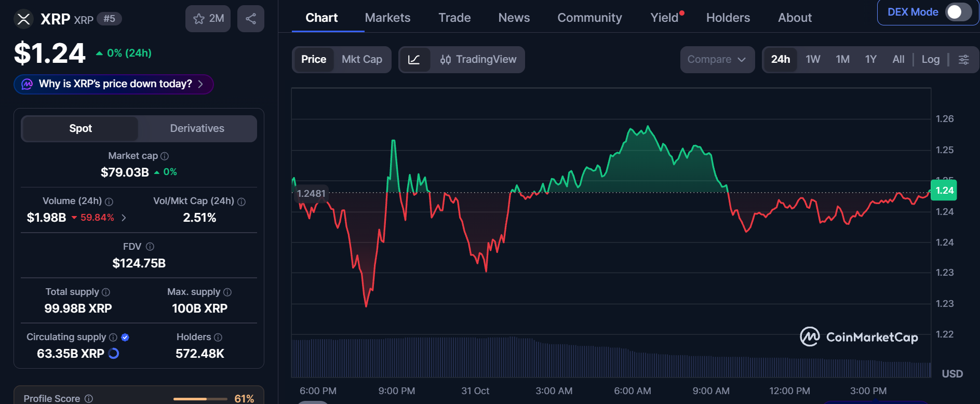980x404 pixels.
Task: Show Holders info icon
Action: [x=218, y=338]
